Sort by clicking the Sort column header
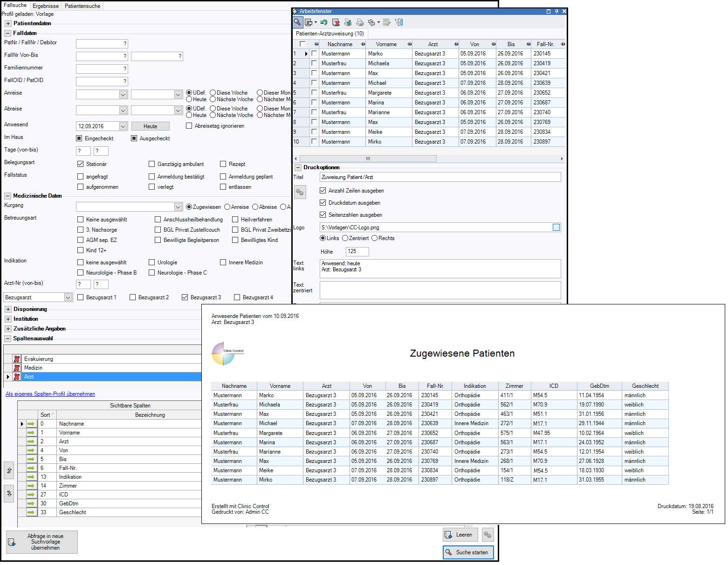Viewport: 728px width, 565px height. [x=47, y=414]
